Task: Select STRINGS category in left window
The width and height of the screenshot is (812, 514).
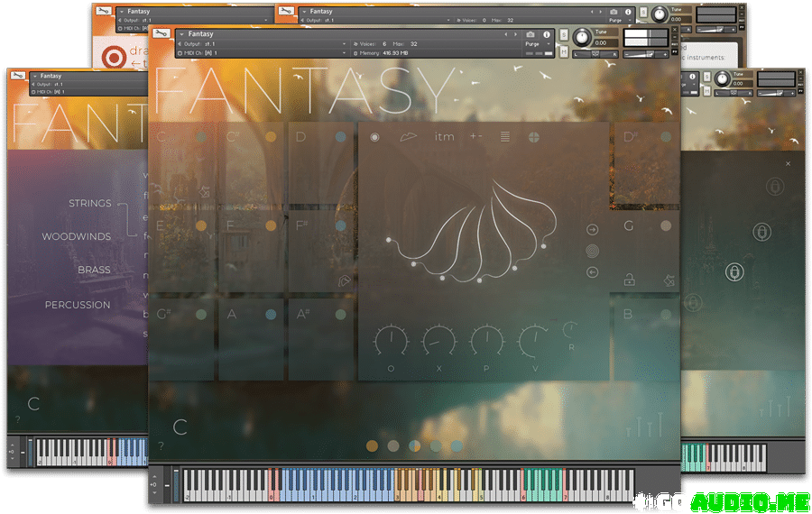Action: 90,204
